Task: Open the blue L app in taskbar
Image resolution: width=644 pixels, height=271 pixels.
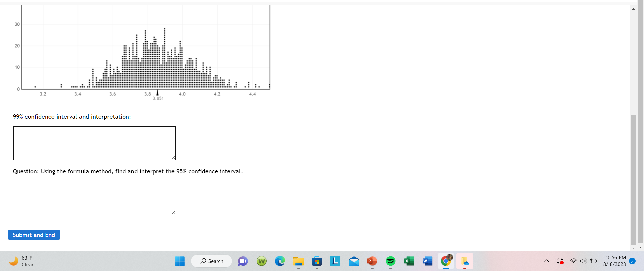Action: 335,261
